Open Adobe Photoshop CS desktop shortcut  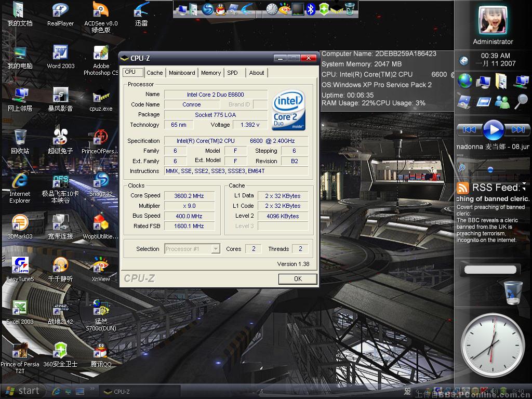point(101,60)
